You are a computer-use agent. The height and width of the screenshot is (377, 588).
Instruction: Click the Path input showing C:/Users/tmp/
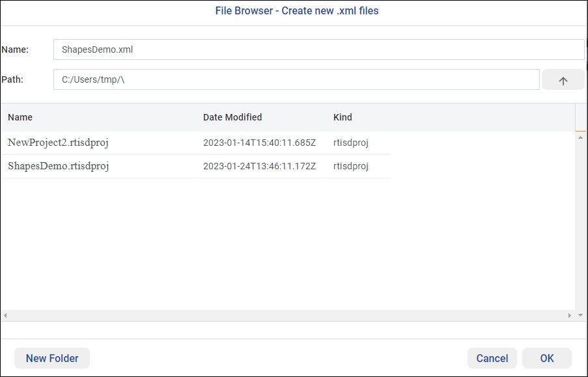[x=260, y=79]
